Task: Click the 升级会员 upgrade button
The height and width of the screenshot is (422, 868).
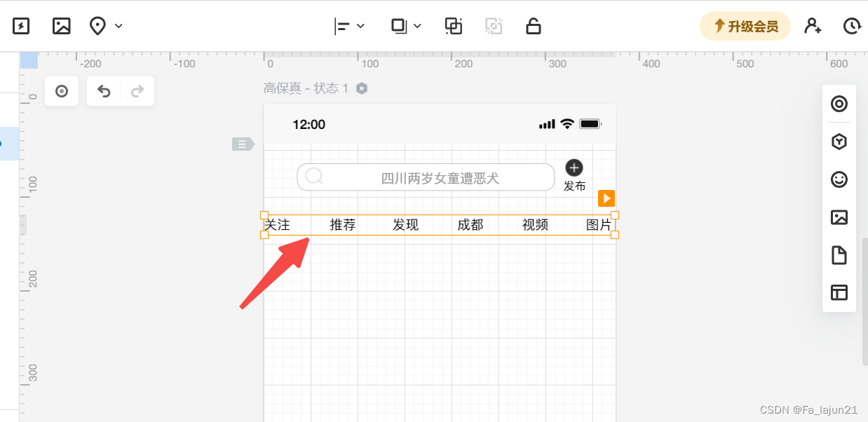Action: [745, 27]
